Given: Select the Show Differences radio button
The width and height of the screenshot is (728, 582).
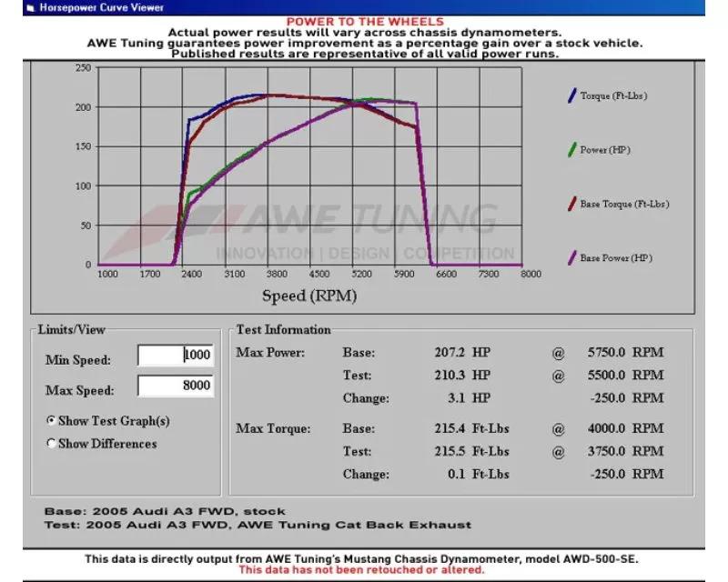Looking at the screenshot, I should coord(51,443).
